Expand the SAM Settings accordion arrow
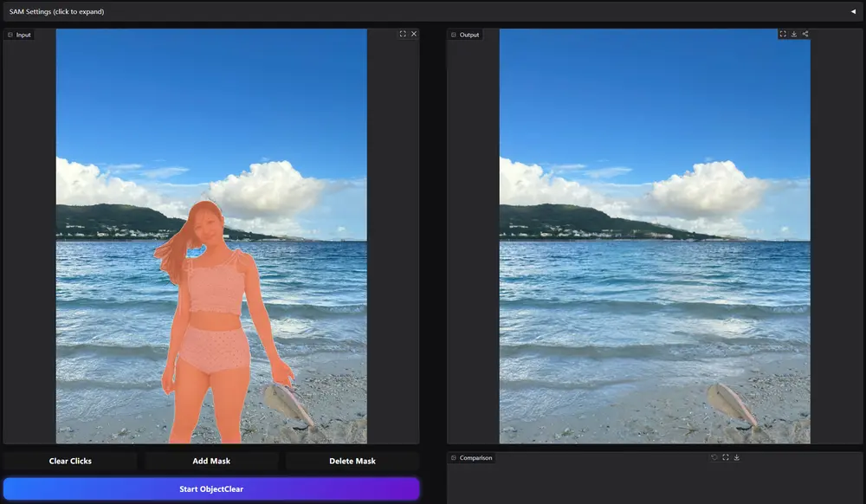The image size is (866, 504). pyautogui.click(x=853, y=11)
